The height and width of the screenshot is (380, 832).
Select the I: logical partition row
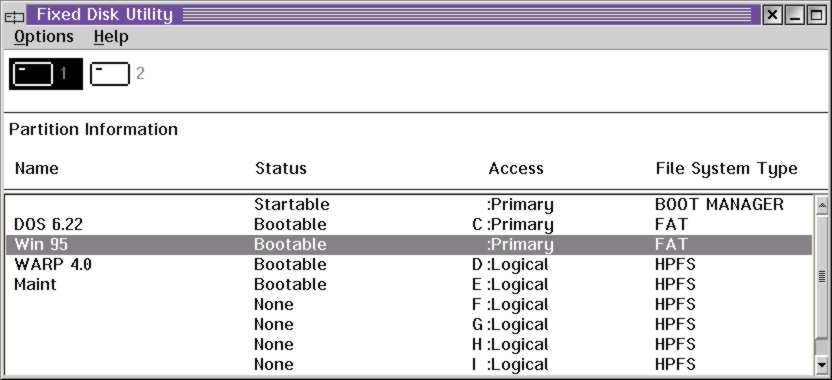click(409, 365)
